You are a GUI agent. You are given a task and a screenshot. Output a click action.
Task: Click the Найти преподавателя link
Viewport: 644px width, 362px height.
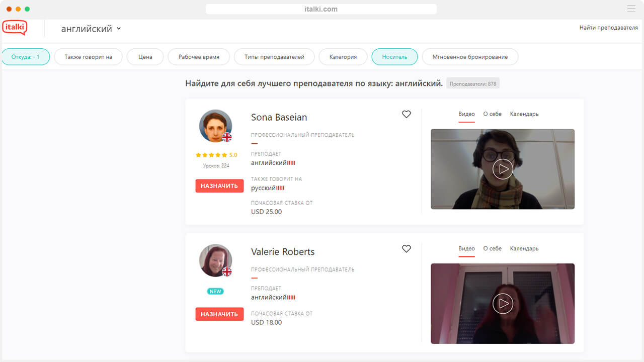click(608, 28)
